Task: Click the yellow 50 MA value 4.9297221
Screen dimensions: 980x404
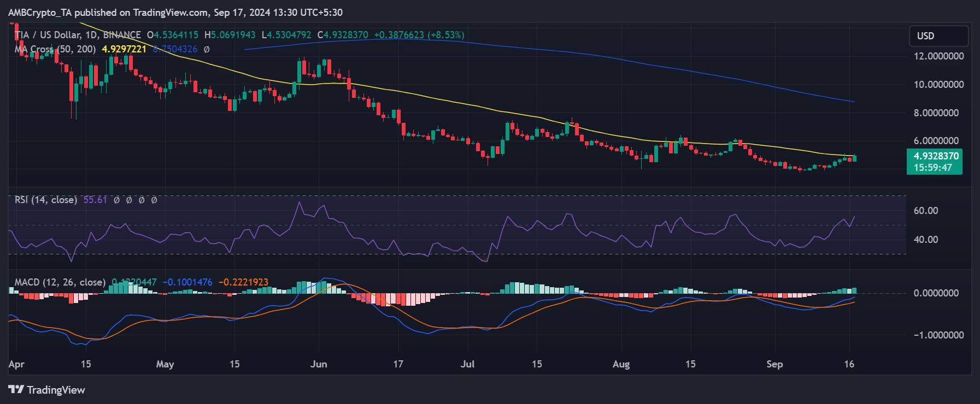Action: click(x=124, y=49)
